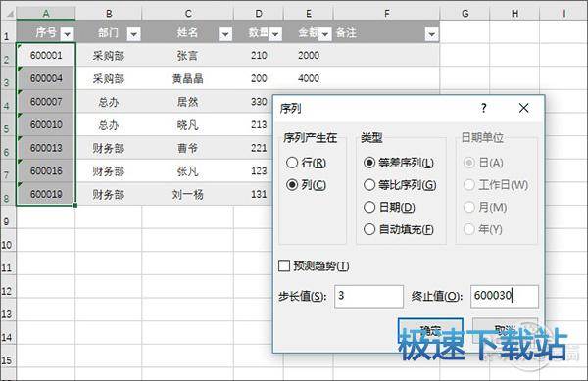This screenshot has width=588, height=381.
Task: Click the 财务部 cell in row 8
Action: [x=109, y=194]
